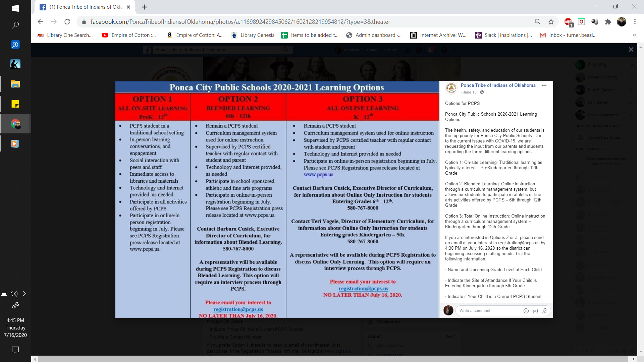The image size is (644, 362).
Task: Click June 15 post date link
Action: tap(470, 92)
